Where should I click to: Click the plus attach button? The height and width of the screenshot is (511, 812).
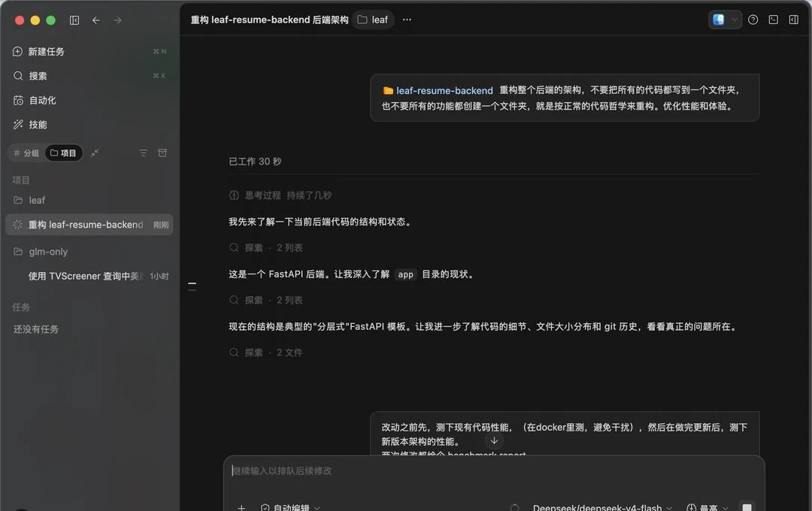[241, 507]
